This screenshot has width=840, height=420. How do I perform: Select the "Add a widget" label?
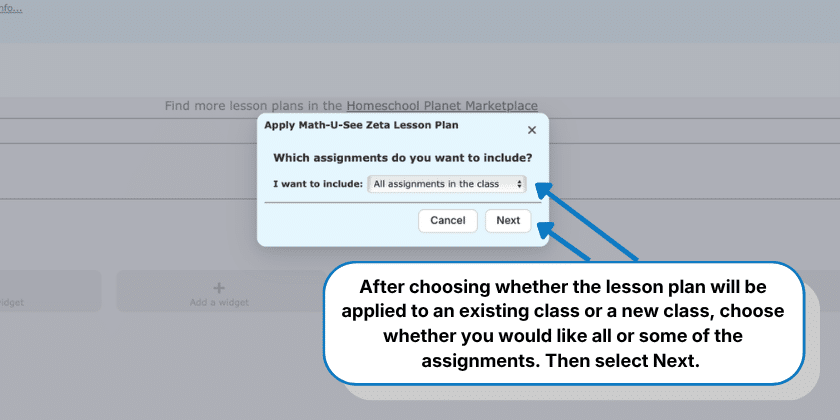(219, 302)
